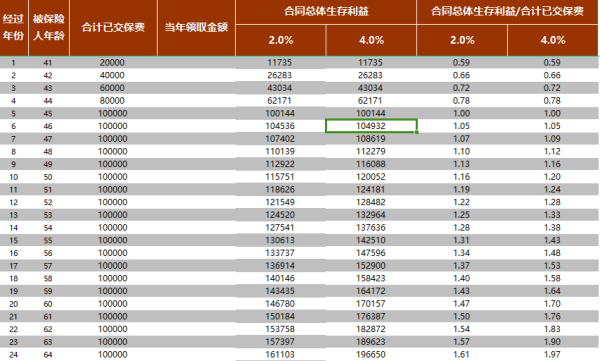Select age cell 64 in year 24 row
This screenshot has height=361, width=600.
pyautogui.click(x=48, y=354)
